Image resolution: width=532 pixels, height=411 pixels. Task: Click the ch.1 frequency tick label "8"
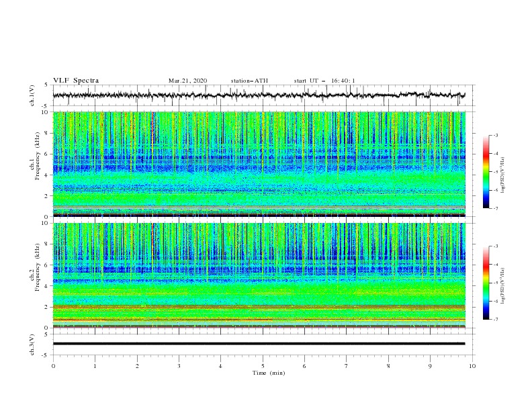point(47,133)
